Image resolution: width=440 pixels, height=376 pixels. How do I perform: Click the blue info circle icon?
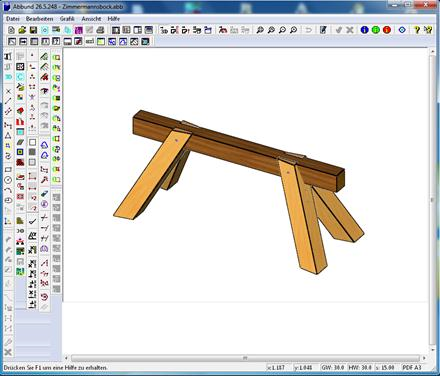pyautogui.click(x=364, y=30)
